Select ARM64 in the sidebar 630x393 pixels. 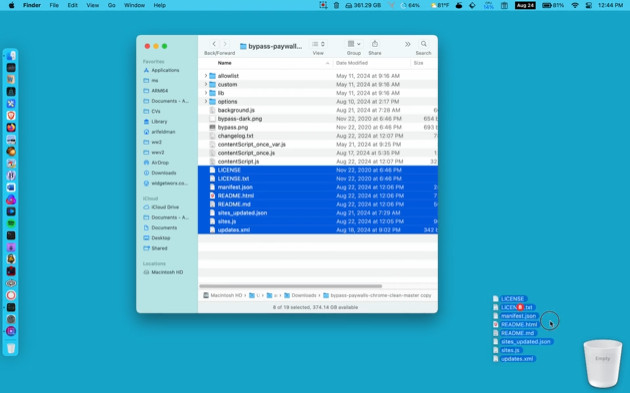(x=155, y=91)
